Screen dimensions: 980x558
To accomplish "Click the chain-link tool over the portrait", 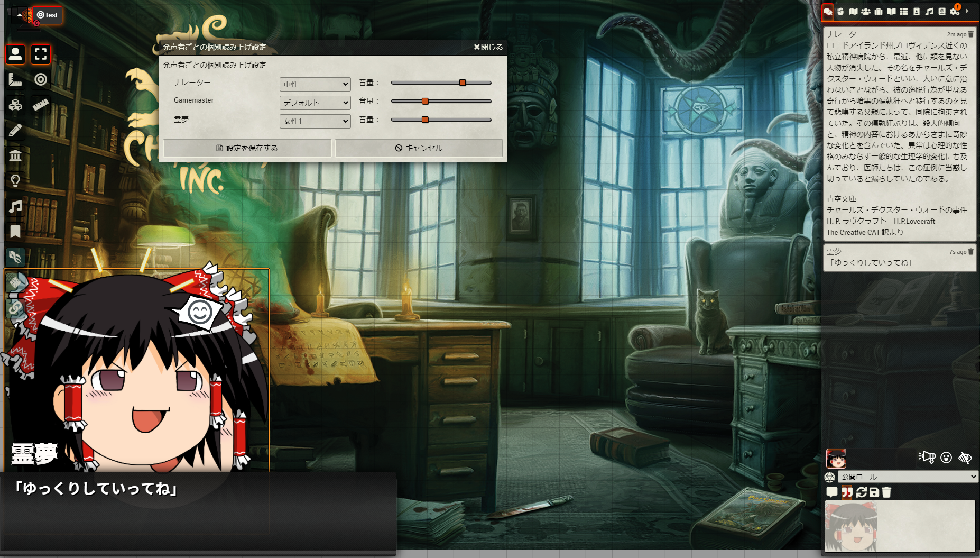I will 15,308.
